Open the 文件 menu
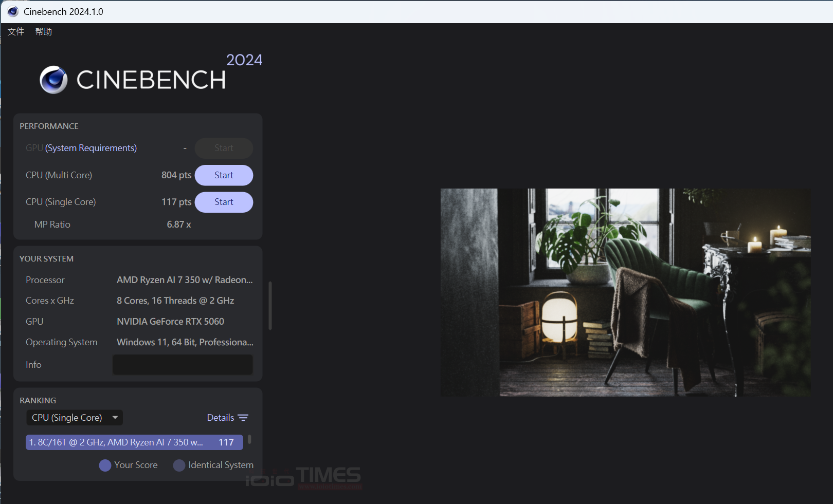 (x=16, y=32)
